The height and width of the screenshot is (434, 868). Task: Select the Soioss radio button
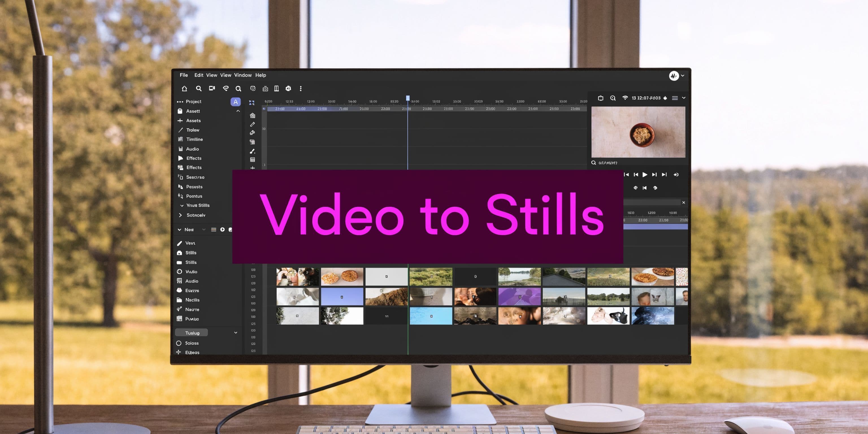point(179,343)
